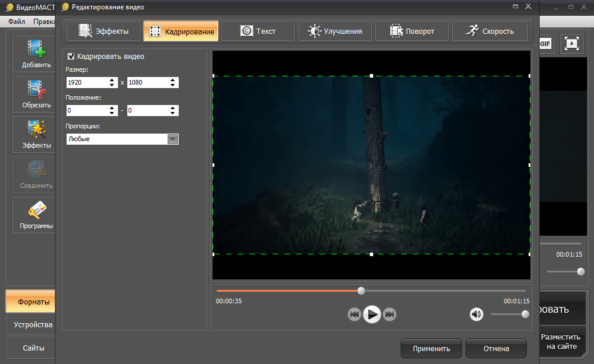594x364 pixels.
Task: Click the Форматы button in main window
Action: pos(31,302)
